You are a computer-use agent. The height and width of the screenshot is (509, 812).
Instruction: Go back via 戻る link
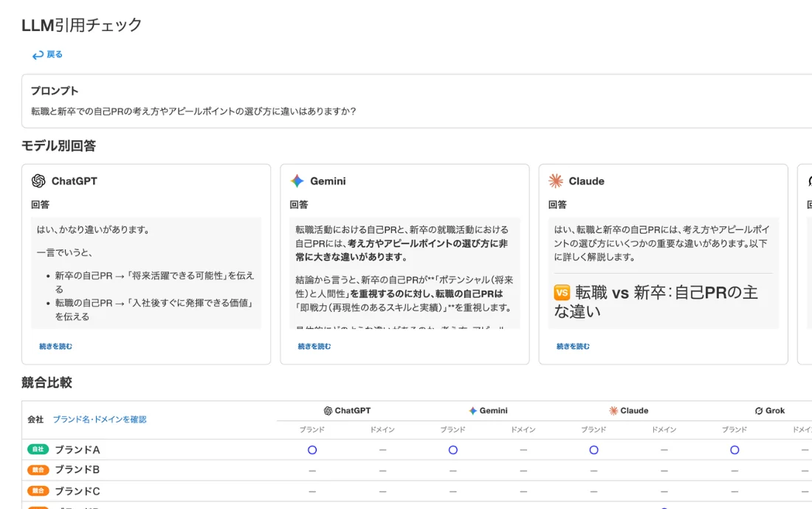pos(55,55)
